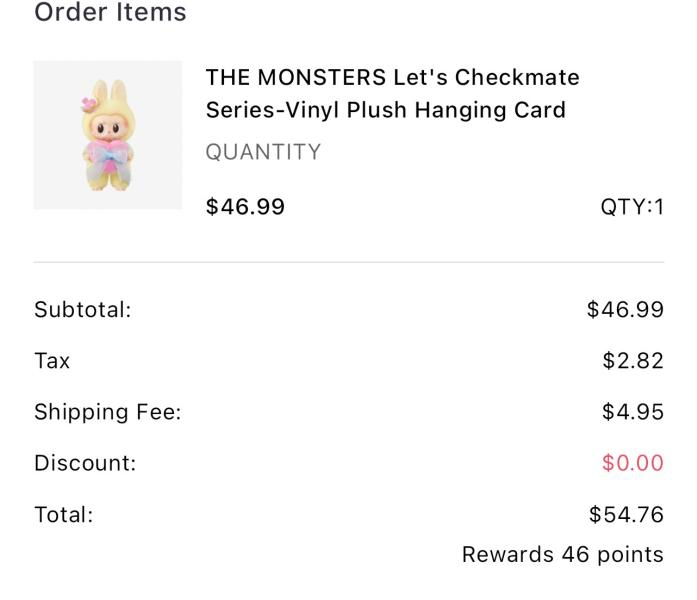Open THE MONSTERS Let's Checkmate product title
Viewport: 697px width, 600px height.
pos(393,93)
